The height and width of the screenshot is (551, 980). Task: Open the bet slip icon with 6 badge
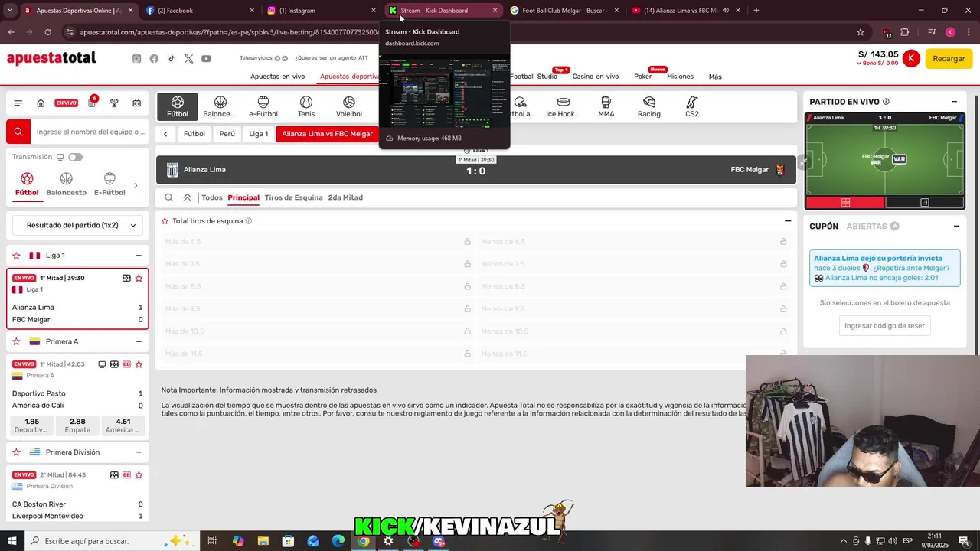(x=92, y=103)
